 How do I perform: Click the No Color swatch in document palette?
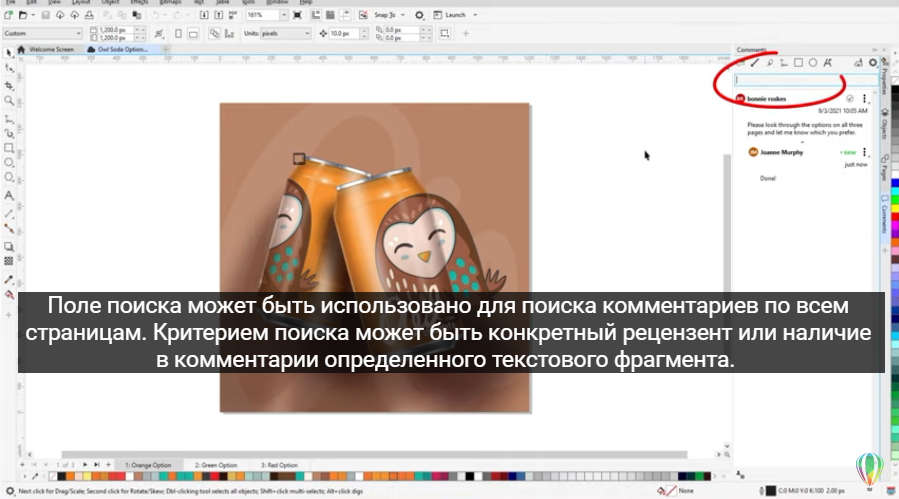(x=53, y=476)
